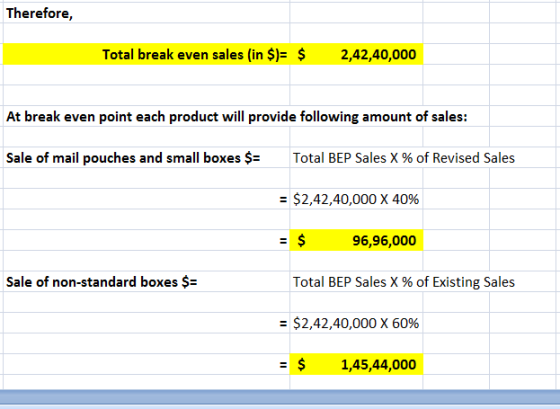
Task: Select the '$2,42,40,000 X 40%' cell
Action: (x=356, y=199)
